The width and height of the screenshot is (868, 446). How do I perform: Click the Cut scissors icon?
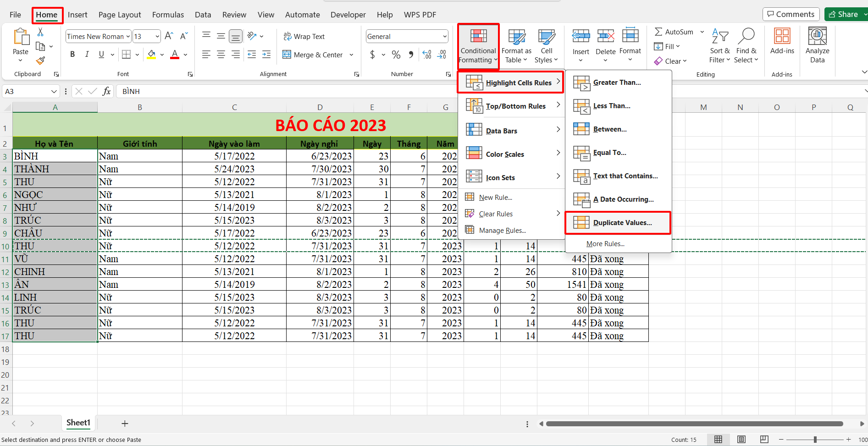pos(40,32)
